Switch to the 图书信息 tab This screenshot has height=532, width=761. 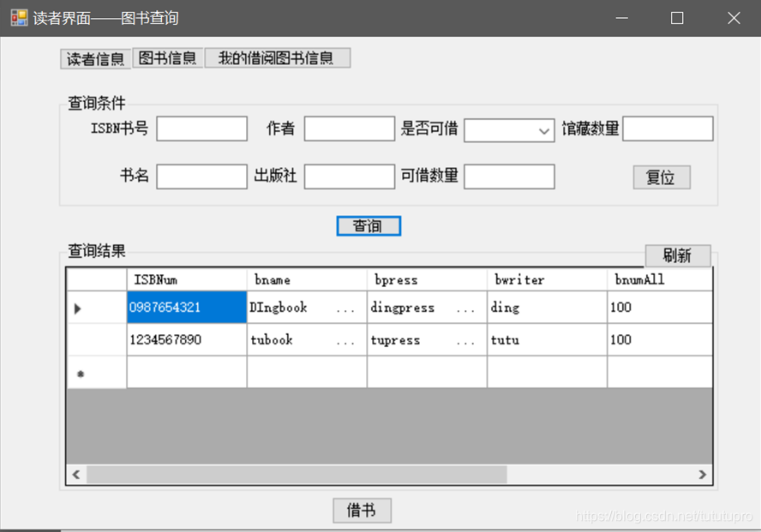coord(168,58)
